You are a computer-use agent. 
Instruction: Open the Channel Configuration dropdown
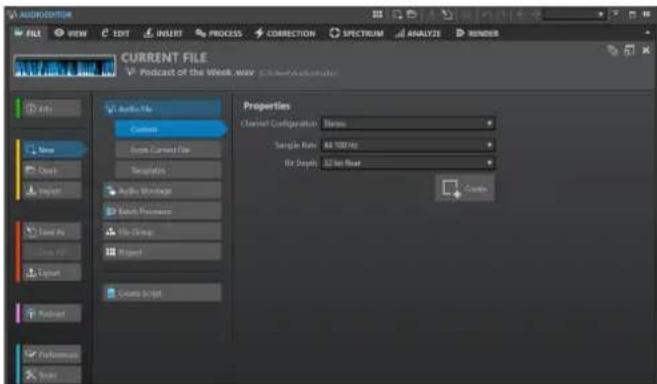click(x=408, y=124)
